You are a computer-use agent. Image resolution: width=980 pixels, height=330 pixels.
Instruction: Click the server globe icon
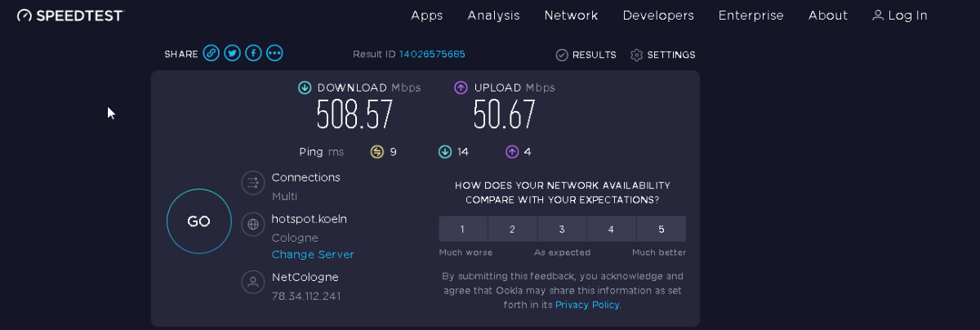(x=253, y=223)
